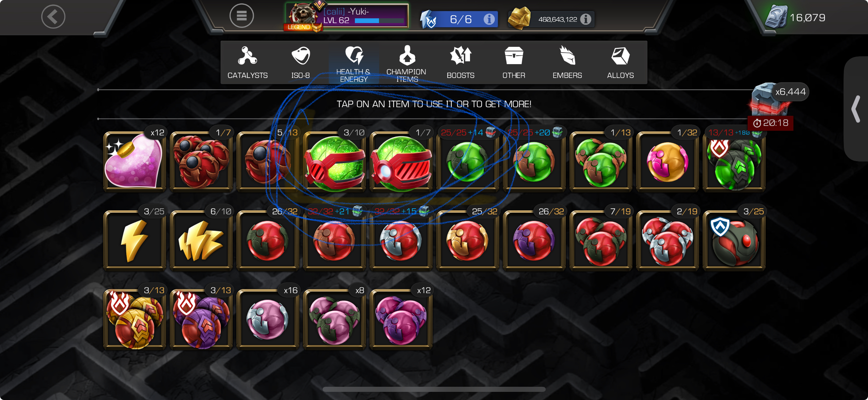
Task: Open the Catalysts tab
Action: 248,63
